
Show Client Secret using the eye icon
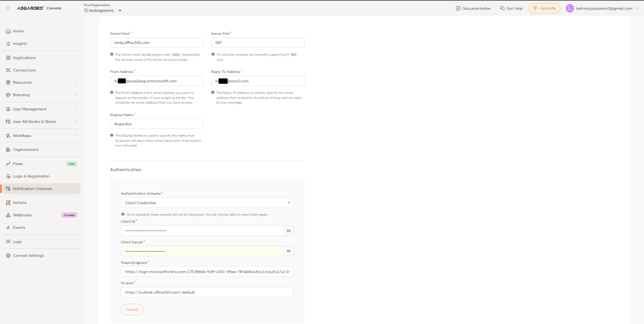(x=289, y=251)
